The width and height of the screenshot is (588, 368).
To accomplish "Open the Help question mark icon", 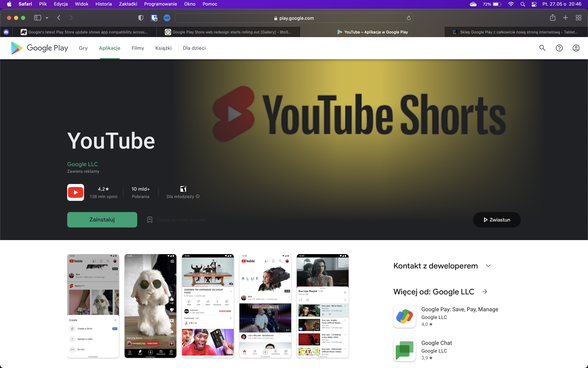I will pyautogui.click(x=559, y=48).
